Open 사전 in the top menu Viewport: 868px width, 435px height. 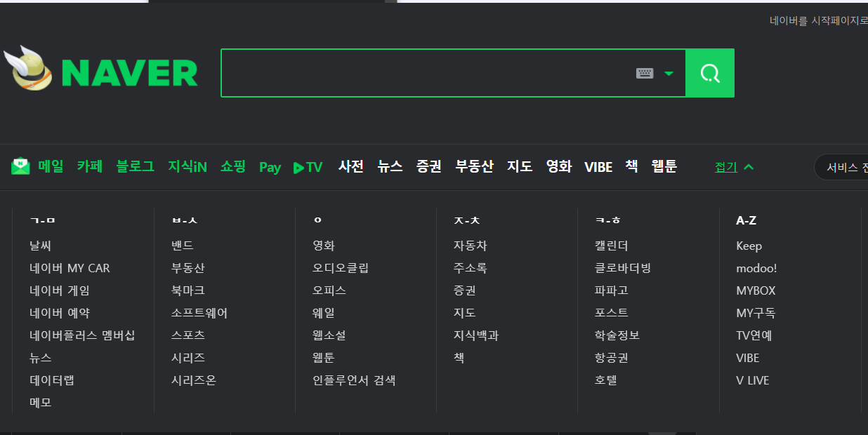[x=351, y=166]
